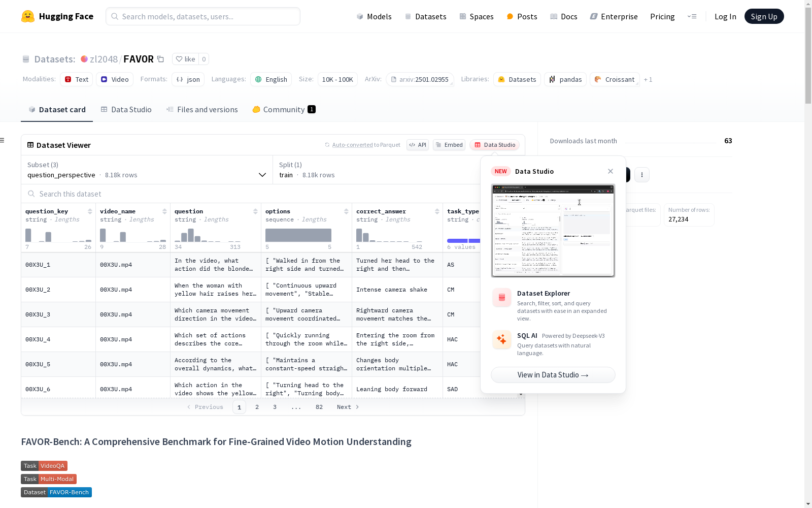Screen dimensions: 812x508
Task: Close the Data Studio popup
Action: coord(611,171)
